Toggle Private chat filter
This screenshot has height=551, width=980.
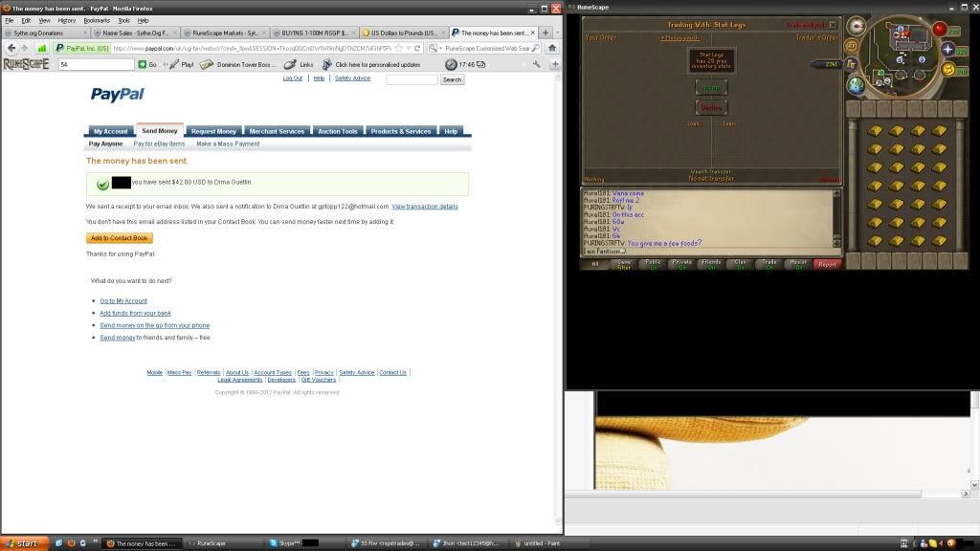coord(681,264)
